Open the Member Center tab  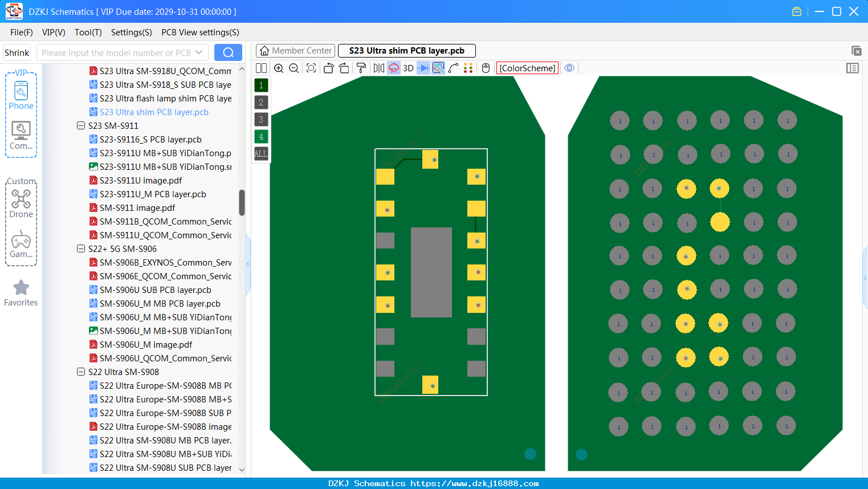tap(295, 51)
